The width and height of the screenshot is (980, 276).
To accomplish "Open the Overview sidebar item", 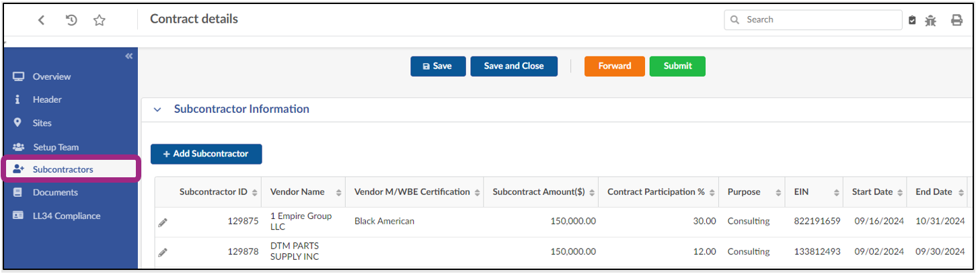I will coord(52,77).
